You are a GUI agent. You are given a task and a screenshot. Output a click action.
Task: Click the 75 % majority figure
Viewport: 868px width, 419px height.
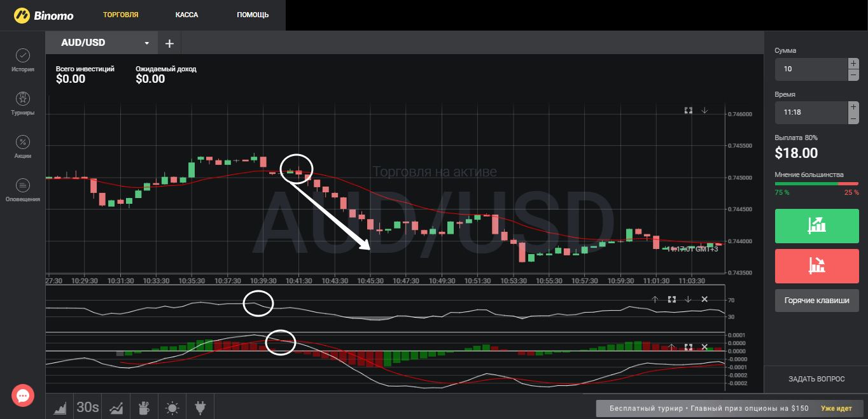[782, 192]
